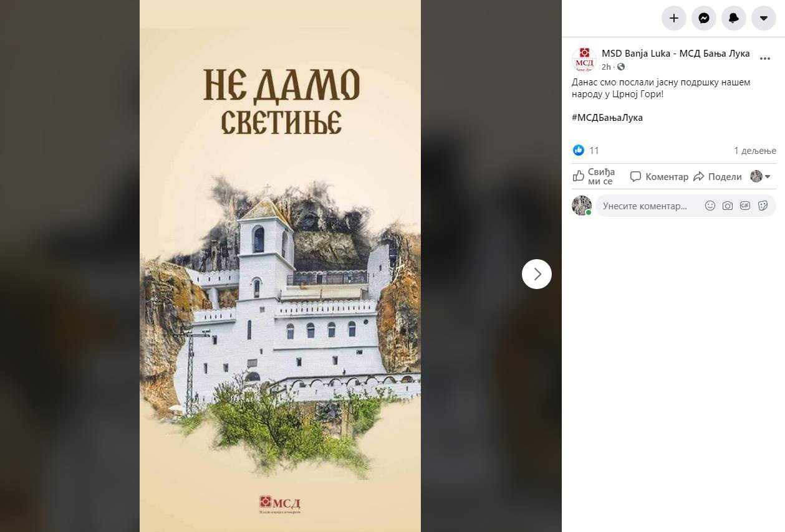The height and width of the screenshot is (532, 785).
Task: Attach a photo via camera icon
Action: click(727, 206)
